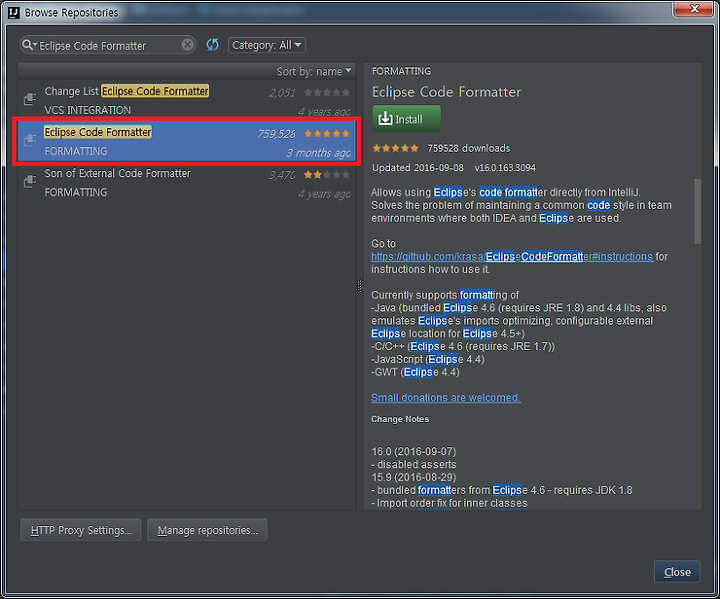
Task: Click the search magnifier icon in search field
Action: coord(28,45)
